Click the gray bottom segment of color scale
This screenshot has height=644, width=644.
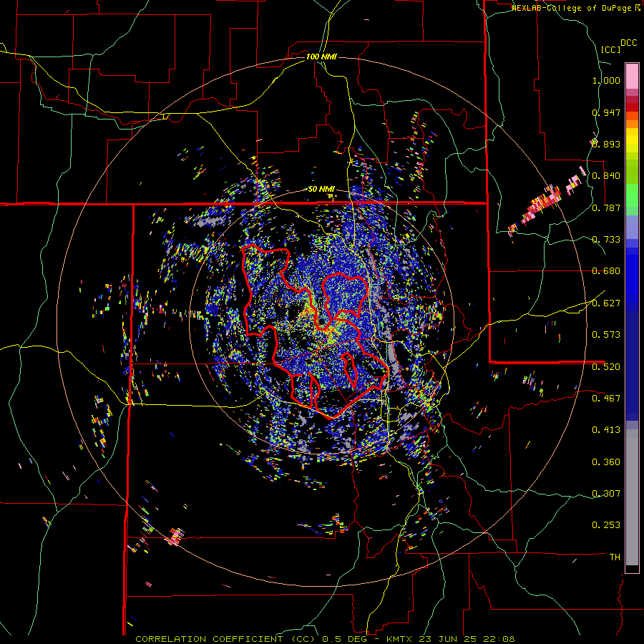pyautogui.click(x=632, y=497)
